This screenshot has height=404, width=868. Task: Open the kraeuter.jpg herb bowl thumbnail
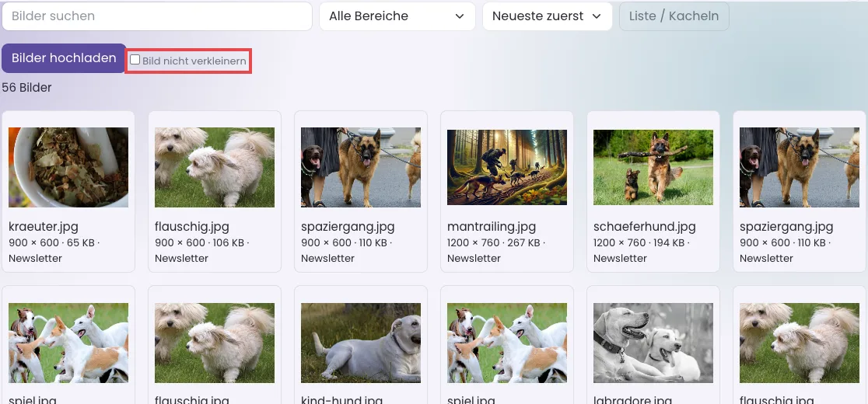tap(68, 168)
